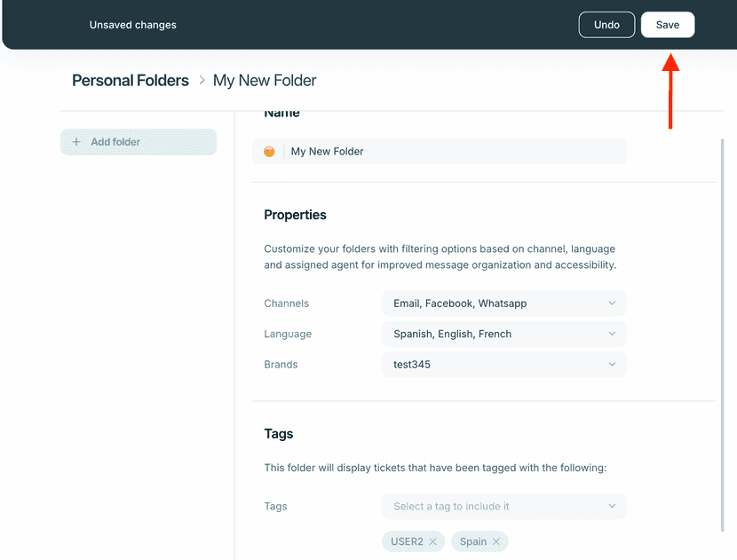
Task: Undo the unsaved changes
Action: pyautogui.click(x=606, y=25)
